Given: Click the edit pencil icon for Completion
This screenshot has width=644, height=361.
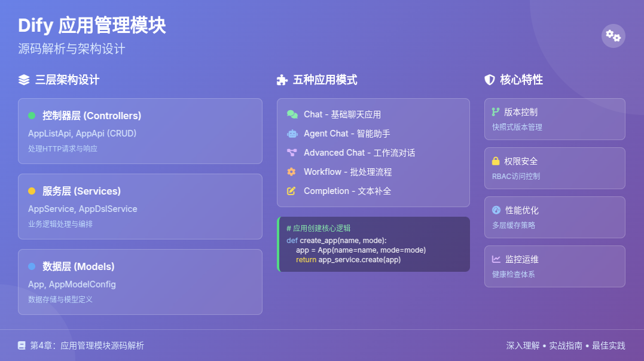Looking at the screenshot, I should click(x=291, y=191).
